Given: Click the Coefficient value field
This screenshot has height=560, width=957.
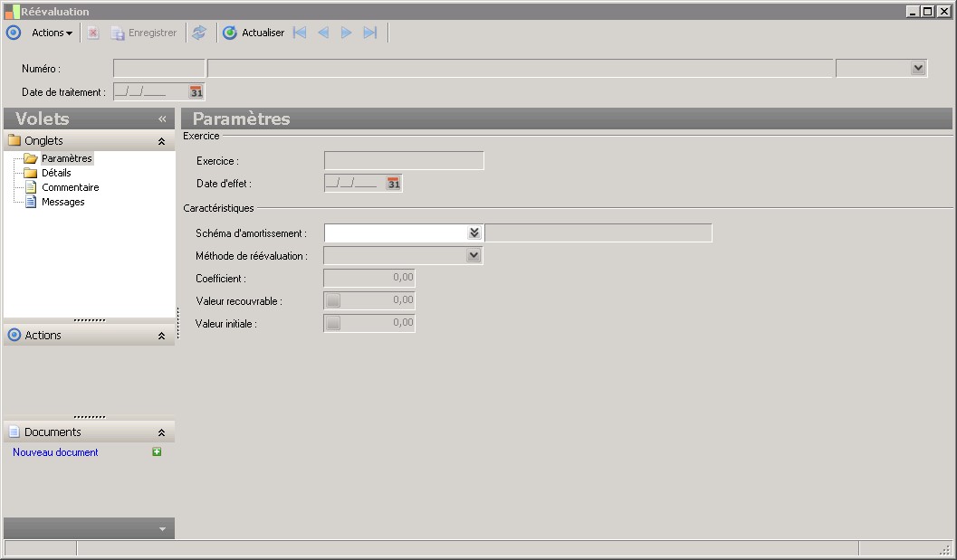Looking at the screenshot, I should pos(369,278).
